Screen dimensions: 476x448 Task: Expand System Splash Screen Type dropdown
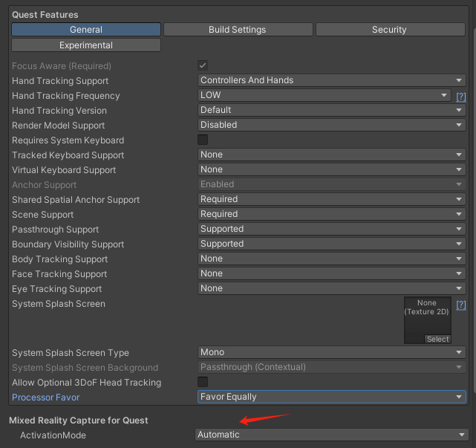coord(331,352)
